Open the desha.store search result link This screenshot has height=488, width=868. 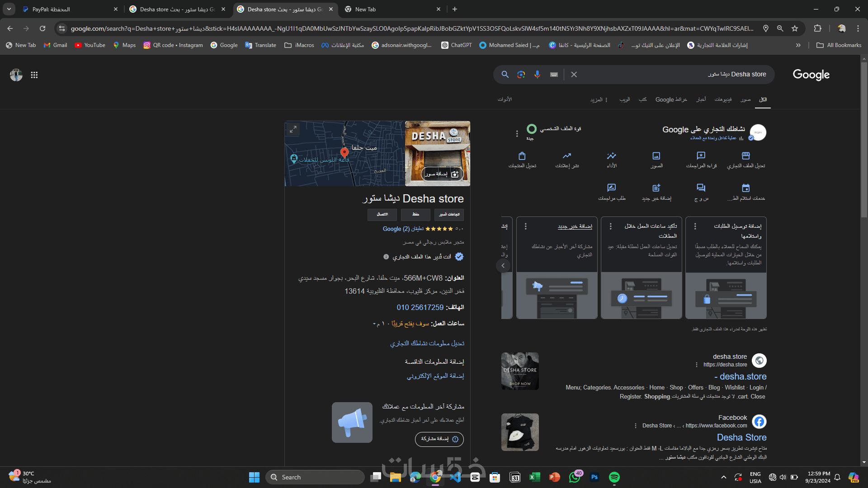(x=743, y=376)
